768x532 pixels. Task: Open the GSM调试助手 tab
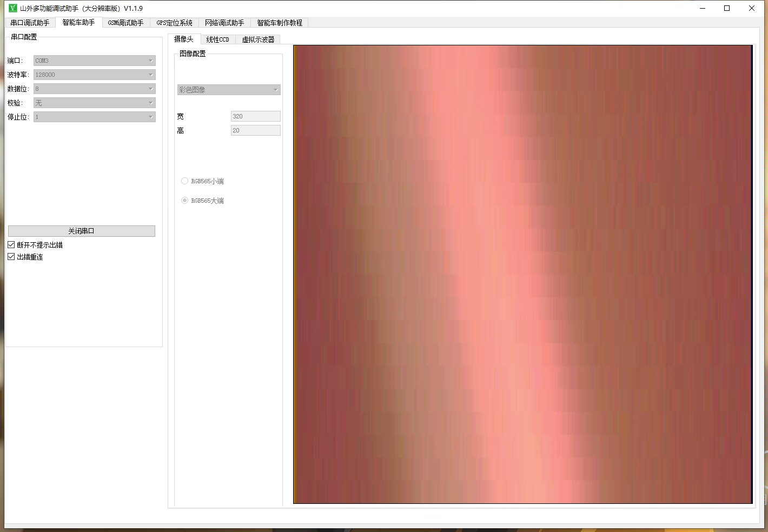(x=125, y=23)
